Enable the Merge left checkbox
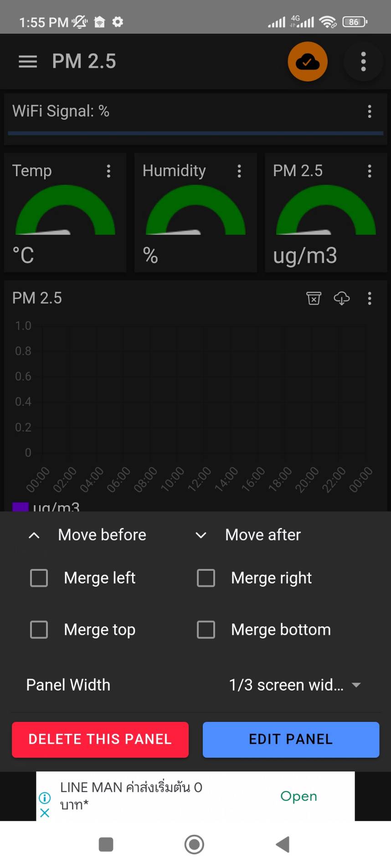 coord(39,578)
